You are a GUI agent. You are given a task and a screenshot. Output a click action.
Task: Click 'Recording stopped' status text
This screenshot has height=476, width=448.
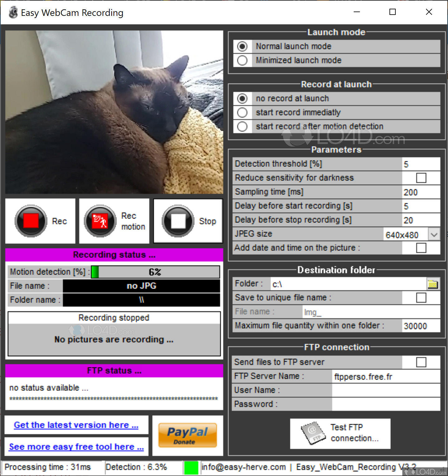[x=114, y=318]
